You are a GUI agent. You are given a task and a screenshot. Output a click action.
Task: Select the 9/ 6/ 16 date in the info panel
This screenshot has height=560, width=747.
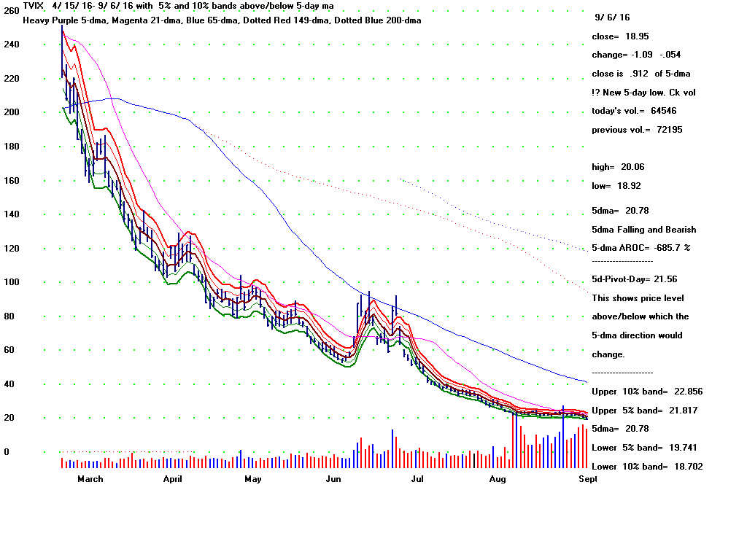click(612, 17)
